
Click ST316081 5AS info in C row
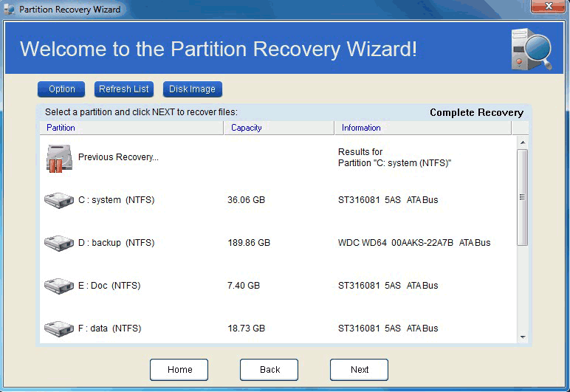pos(388,200)
